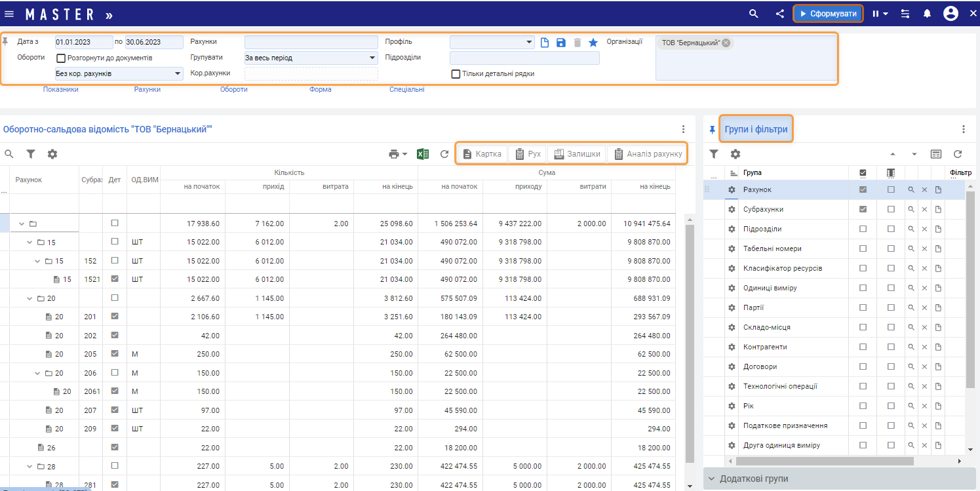Click the share icon in top bar
980x491 pixels.
tap(779, 14)
